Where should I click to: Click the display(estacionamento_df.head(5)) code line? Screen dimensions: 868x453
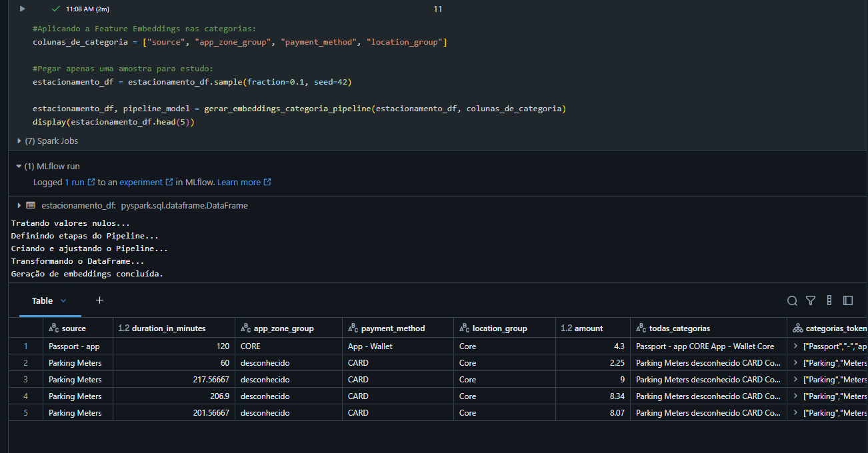tap(113, 122)
